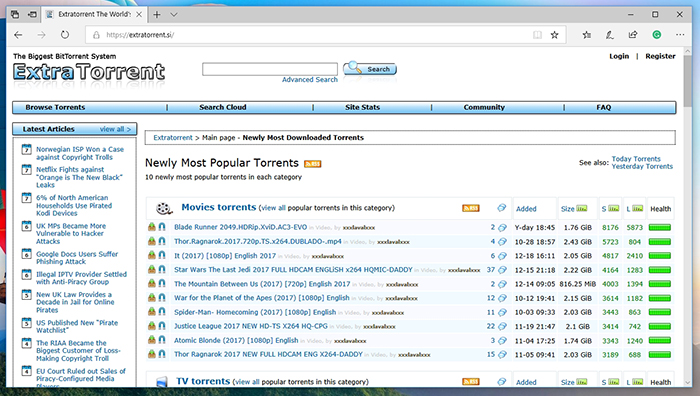The height and width of the screenshot is (396, 700).
Task: Open US Published New Pirate Watchlist article
Action: tap(77, 326)
